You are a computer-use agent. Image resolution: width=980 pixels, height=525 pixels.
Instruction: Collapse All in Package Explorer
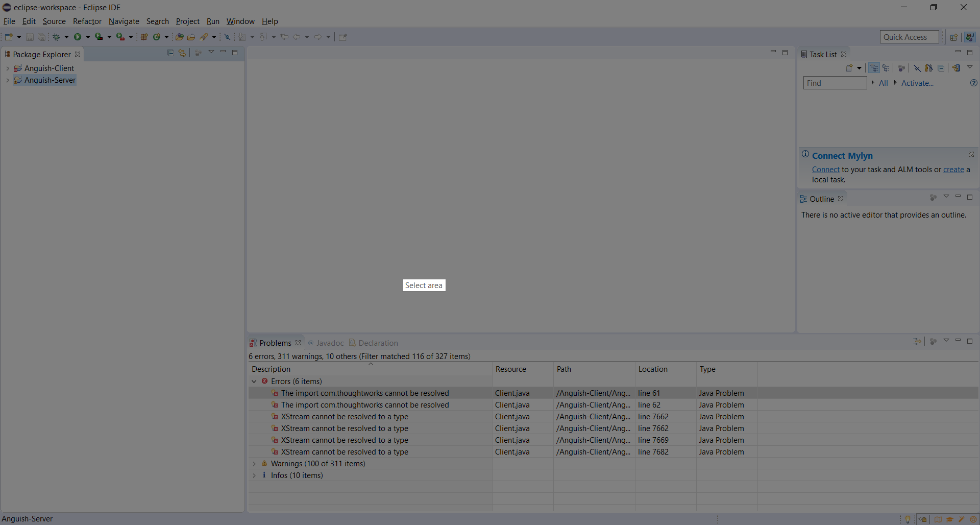click(170, 53)
